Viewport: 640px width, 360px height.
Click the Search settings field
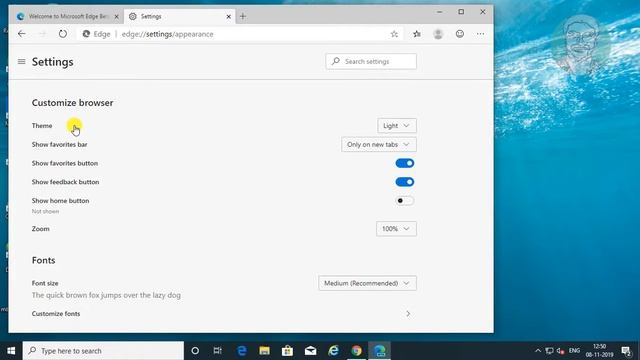(x=371, y=61)
